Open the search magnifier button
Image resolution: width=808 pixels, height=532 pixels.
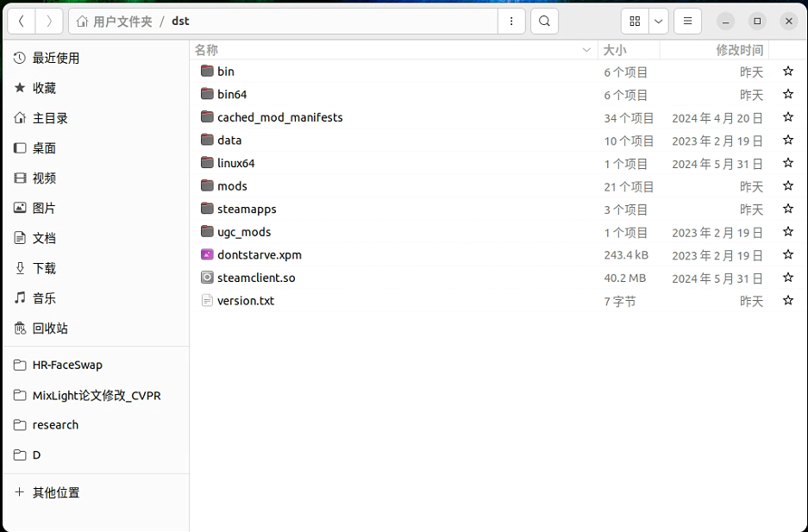click(x=545, y=21)
